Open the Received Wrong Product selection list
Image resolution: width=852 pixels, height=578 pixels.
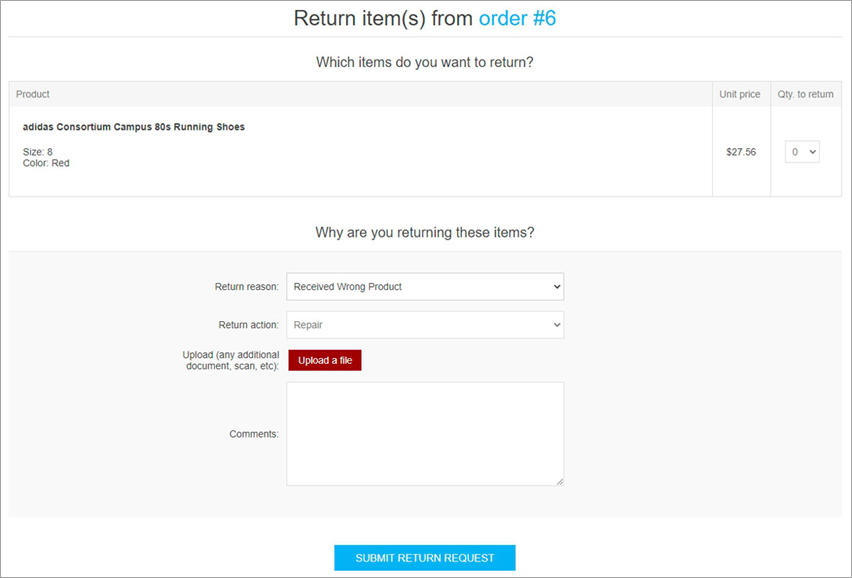[425, 286]
